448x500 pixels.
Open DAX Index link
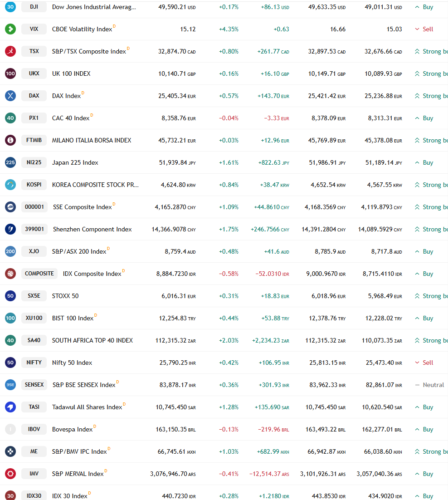[67, 96]
